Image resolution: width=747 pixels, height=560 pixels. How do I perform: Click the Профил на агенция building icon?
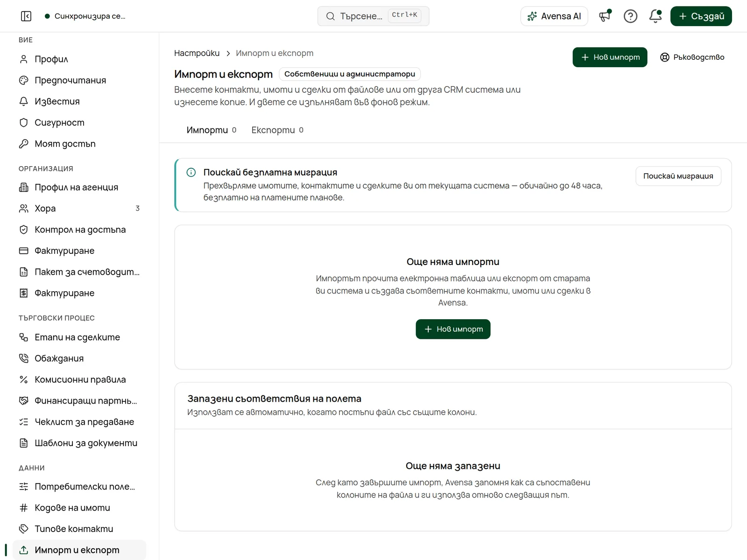24,187
